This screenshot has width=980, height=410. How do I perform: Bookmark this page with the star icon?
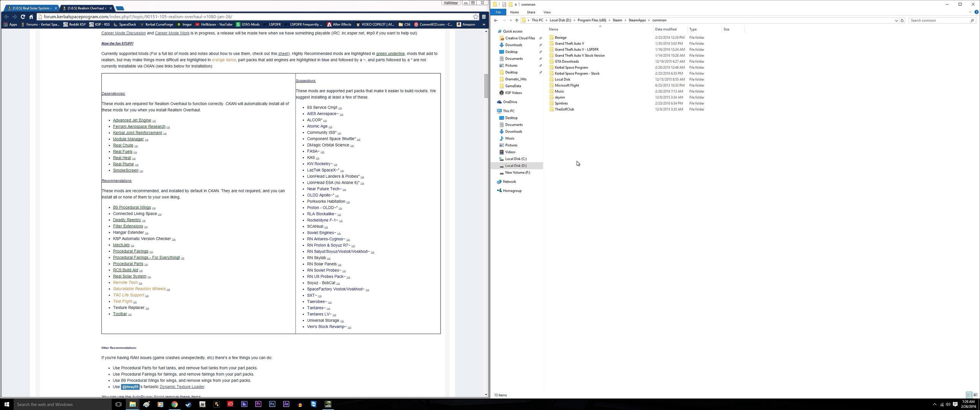pyautogui.click(x=475, y=17)
